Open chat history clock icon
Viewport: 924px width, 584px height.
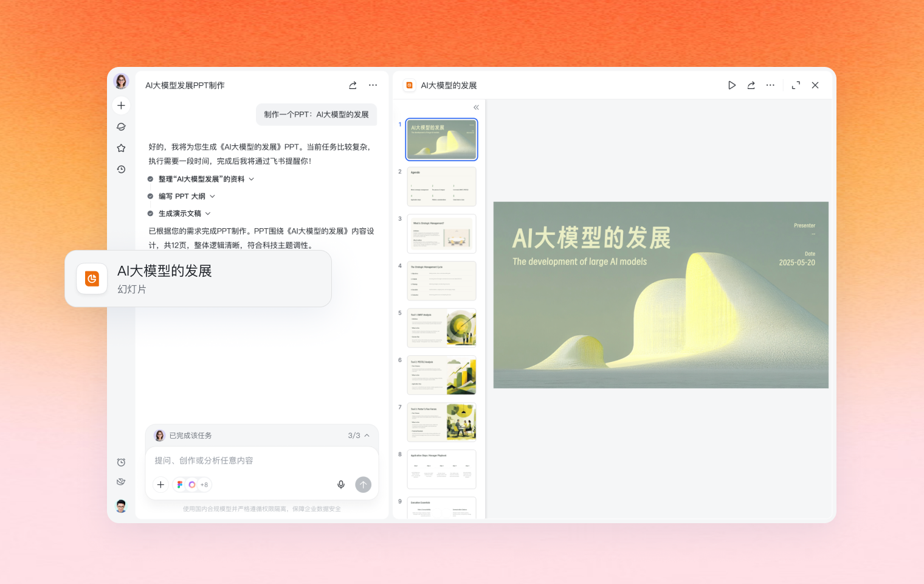121,169
